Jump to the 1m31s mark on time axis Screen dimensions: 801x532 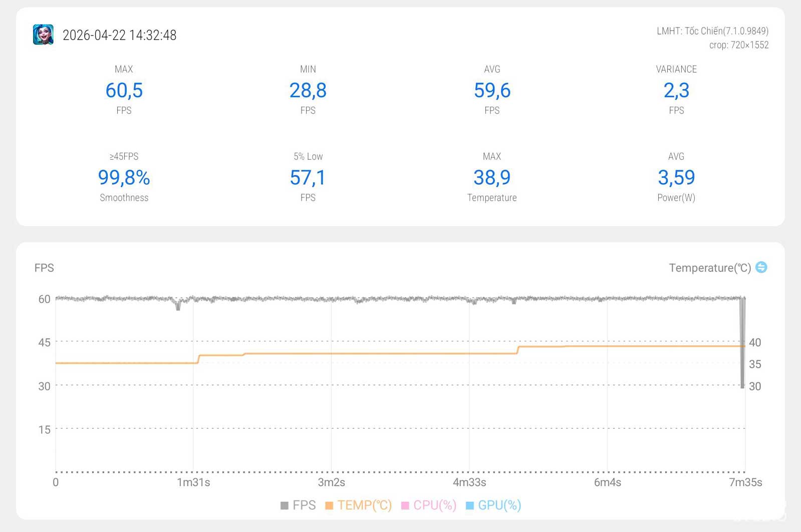193,482
